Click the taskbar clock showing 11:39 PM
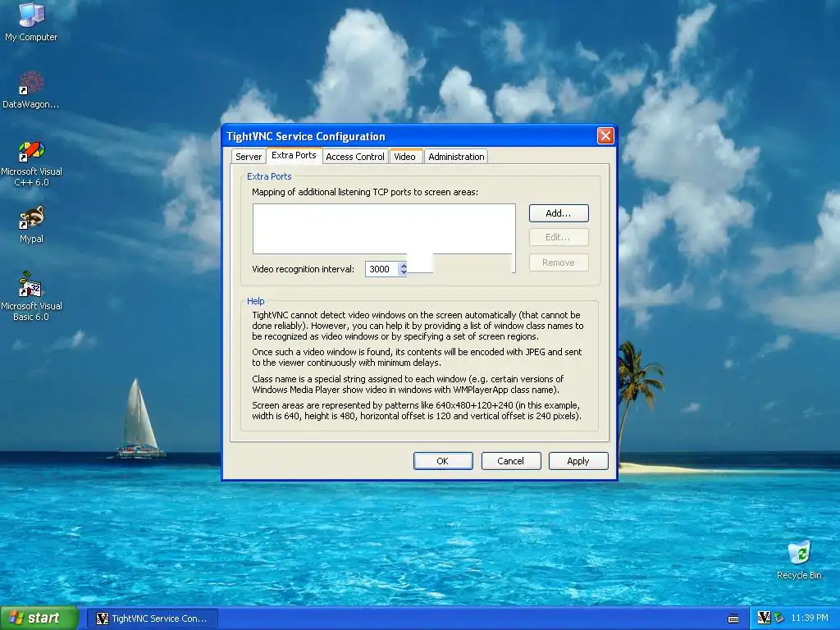The image size is (840, 630). pyautogui.click(x=810, y=618)
